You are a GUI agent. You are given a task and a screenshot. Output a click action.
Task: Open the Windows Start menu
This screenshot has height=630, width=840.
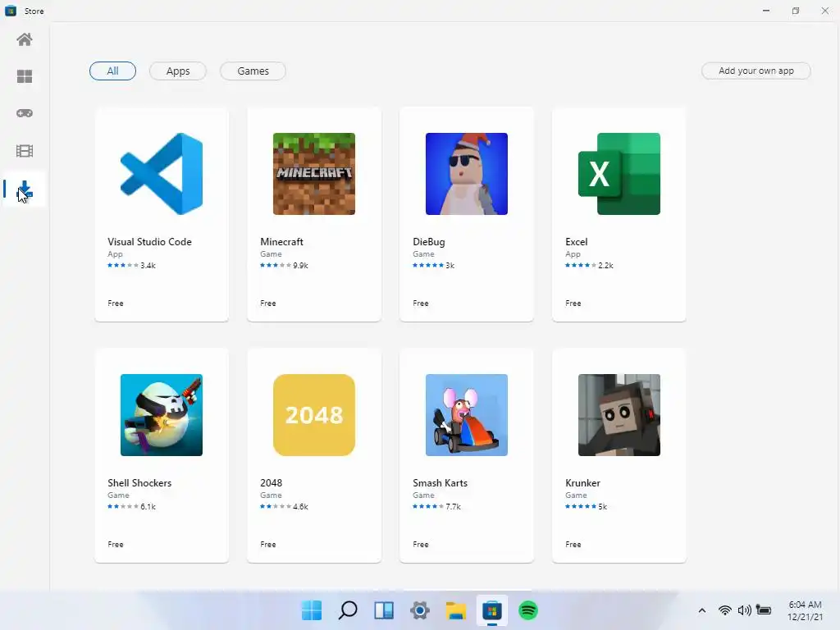(311, 610)
